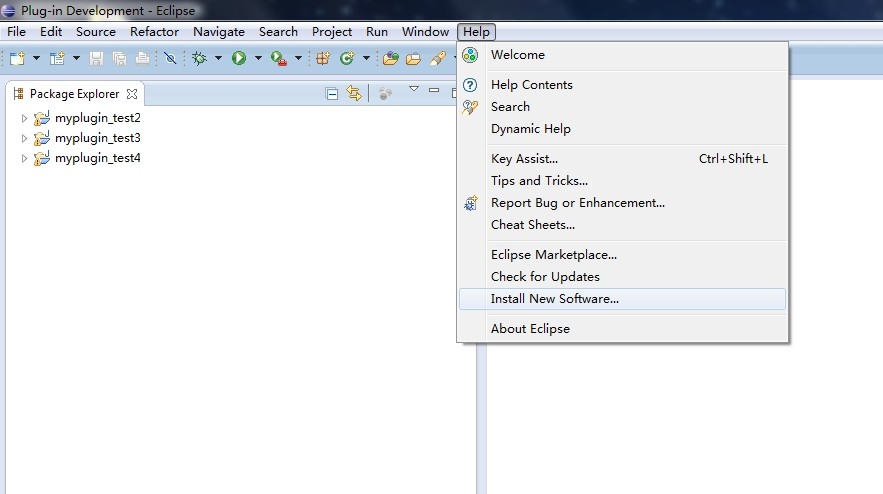
Task: Choose Key Assist... menu entry
Action: (x=622, y=159)
